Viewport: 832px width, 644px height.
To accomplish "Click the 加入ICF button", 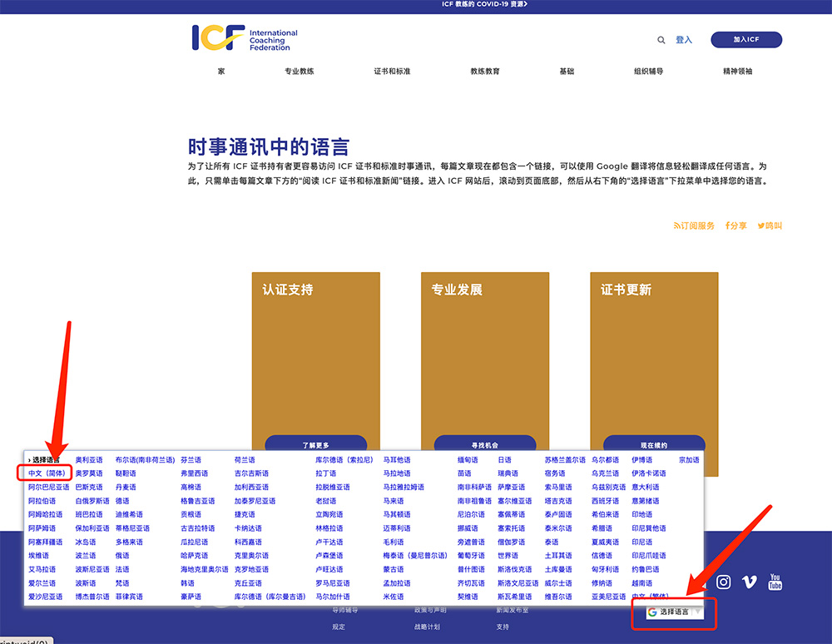I will (745, 40).
